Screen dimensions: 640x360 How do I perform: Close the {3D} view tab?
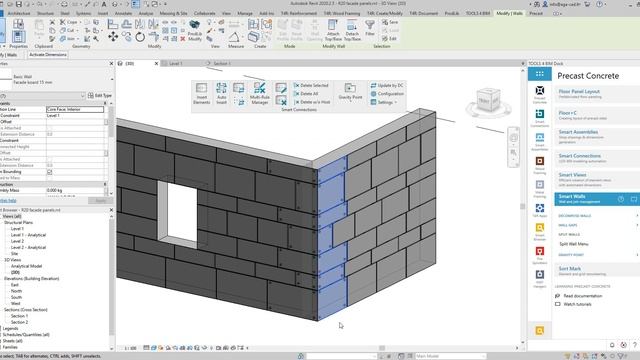(x=156, y=64)
